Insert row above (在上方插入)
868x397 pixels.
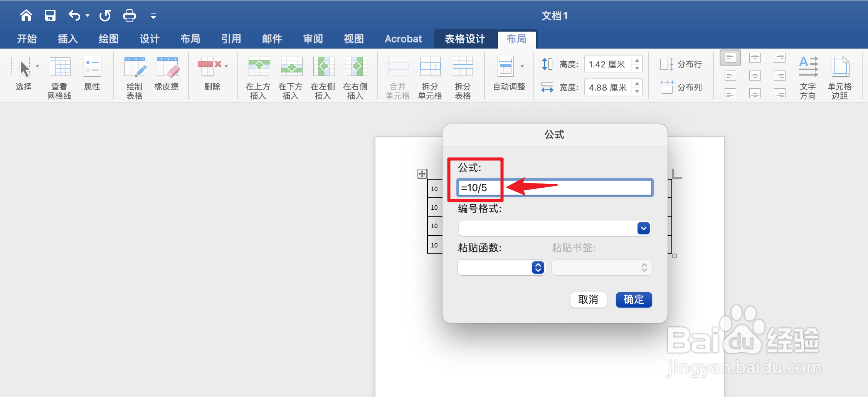258,78
